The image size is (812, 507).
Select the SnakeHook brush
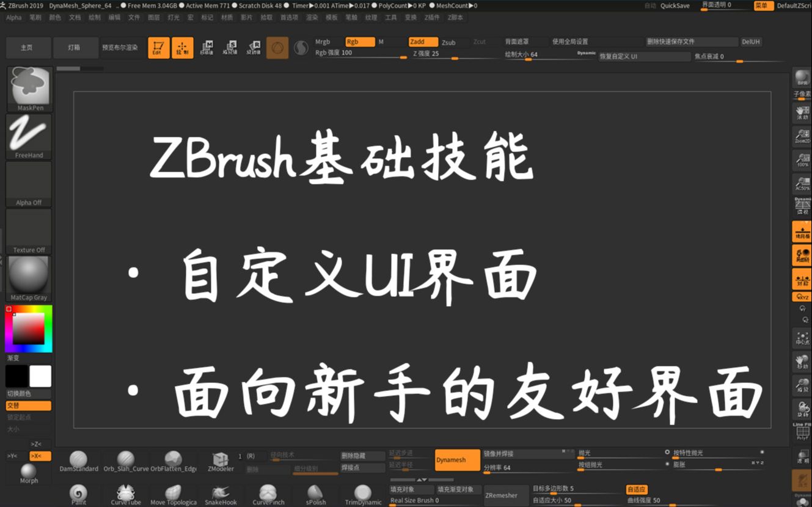(x=221, y=495)
